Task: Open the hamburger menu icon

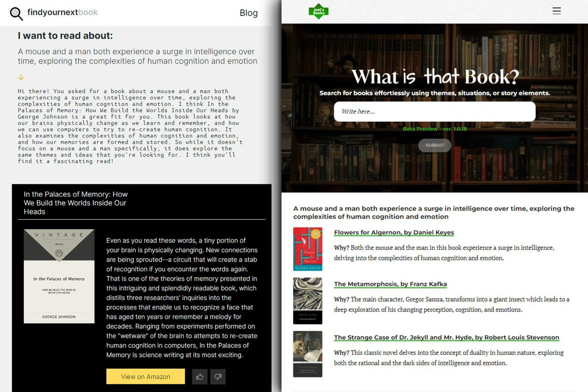Action: (x=556, y=11)
